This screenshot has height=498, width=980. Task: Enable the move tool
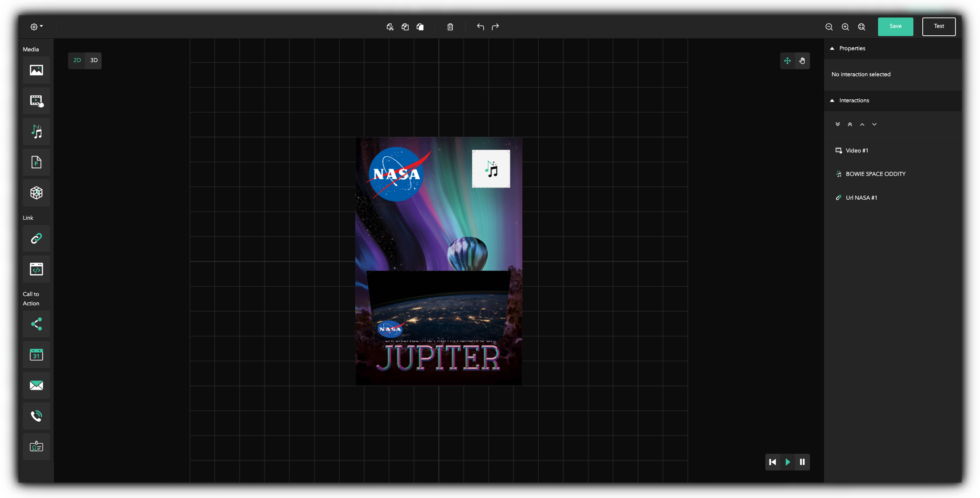click(787, 61)
